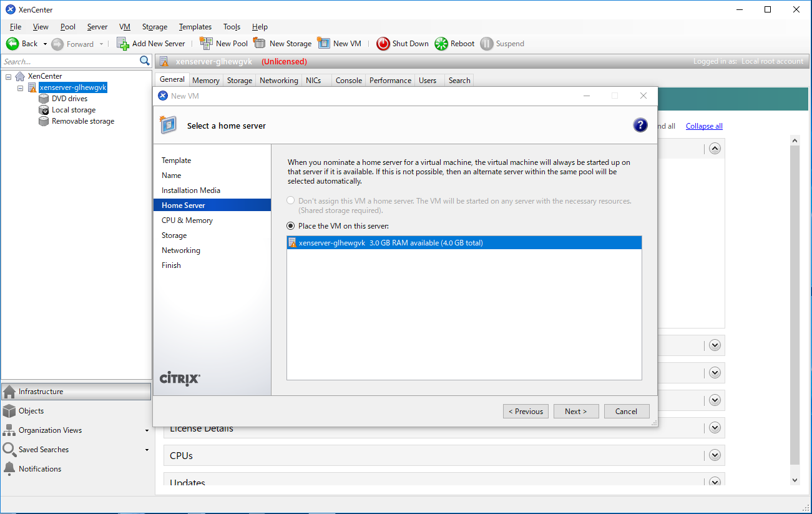Viewport: 812px width, 514px height.
Task: Click the Local storage disk icon
Action: (x=44, y=110)
